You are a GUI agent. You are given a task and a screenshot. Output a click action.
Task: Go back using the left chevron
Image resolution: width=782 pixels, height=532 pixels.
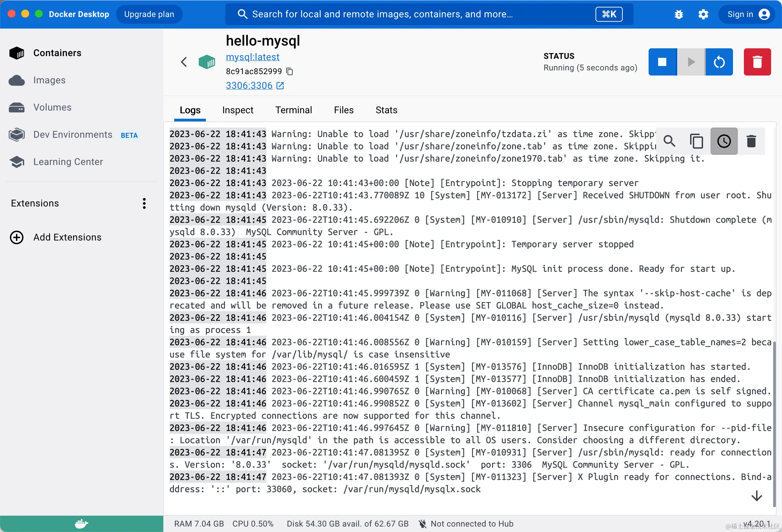[184, 62]
